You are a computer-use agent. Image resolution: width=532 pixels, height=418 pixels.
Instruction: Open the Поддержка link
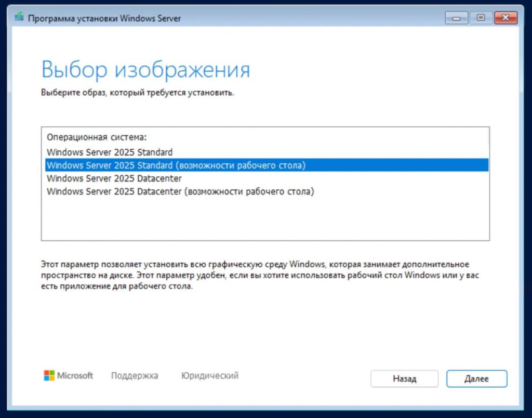135,375
